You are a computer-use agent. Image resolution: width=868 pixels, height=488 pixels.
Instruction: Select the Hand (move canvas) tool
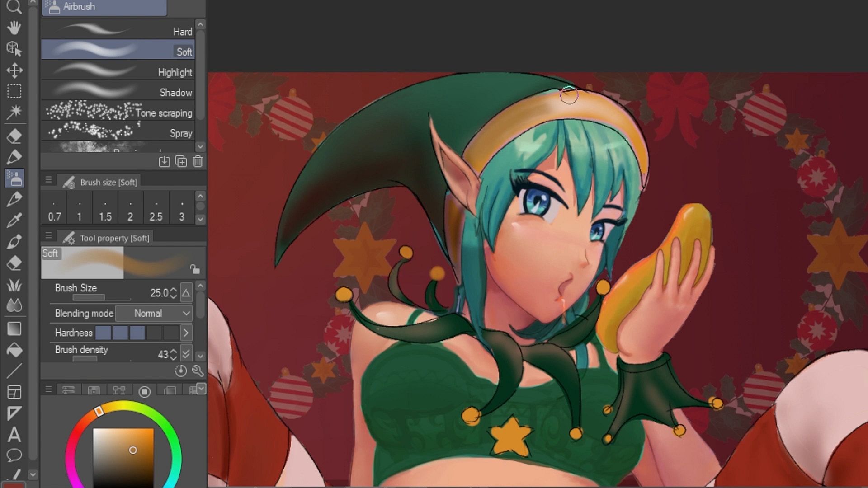point(14,28)
